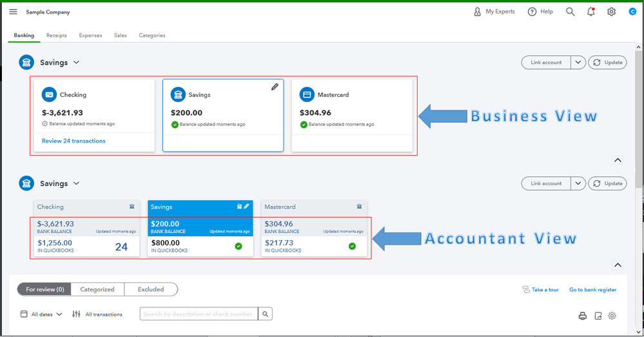Image resolution: width=644 pixels, height=337 pixels.
Task: Click the upper Savings bank icon
Action: click(26, 63)
